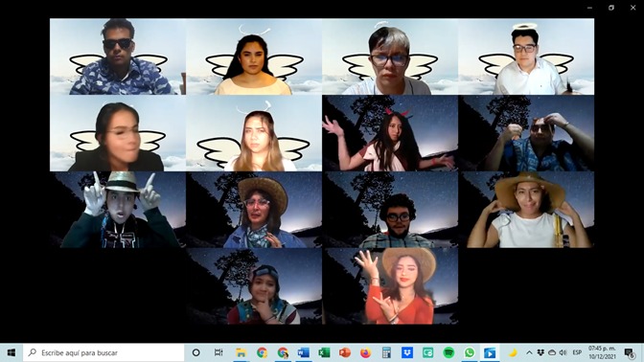
Task: Open PowerPoint from the taskbar
Action: pos(345,352)
